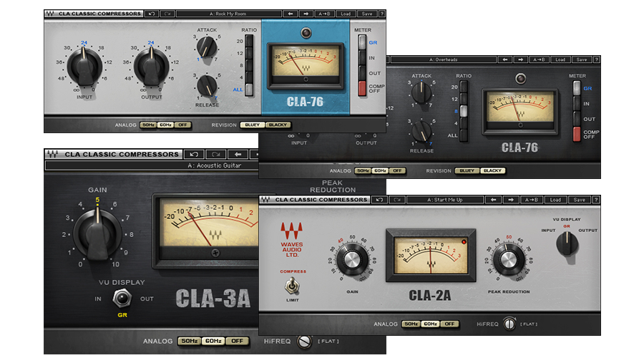Go to previous preset in Overheads window
The image size is (644, 358).
click(505, 59)
